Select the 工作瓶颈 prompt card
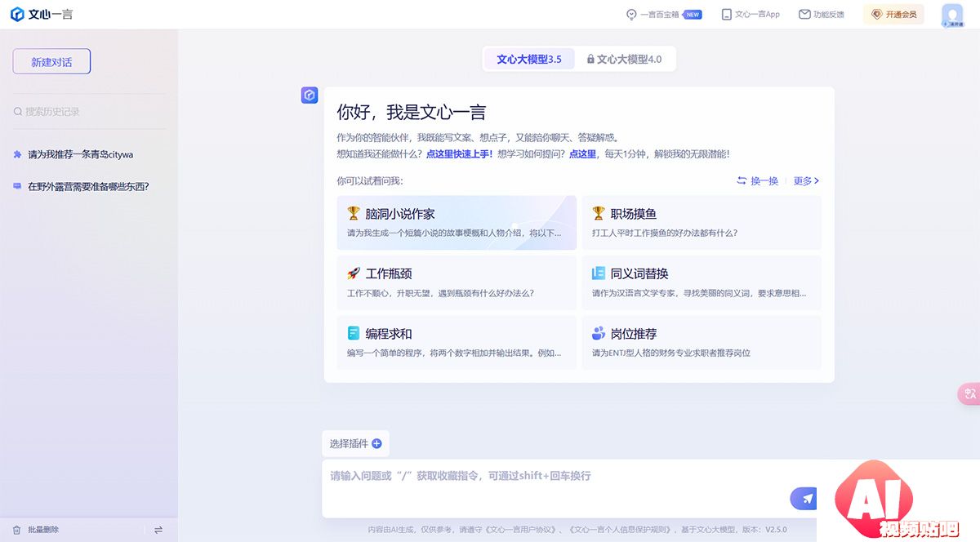 point(457,282)
